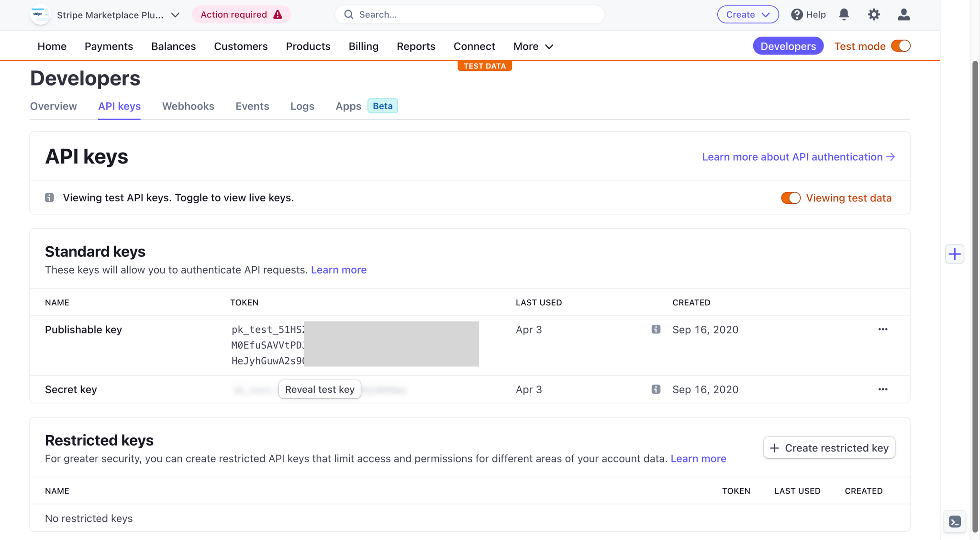Click Learn more under Standard keys
Viewport: 980px width, 540px height.
[x=339, y=270]
